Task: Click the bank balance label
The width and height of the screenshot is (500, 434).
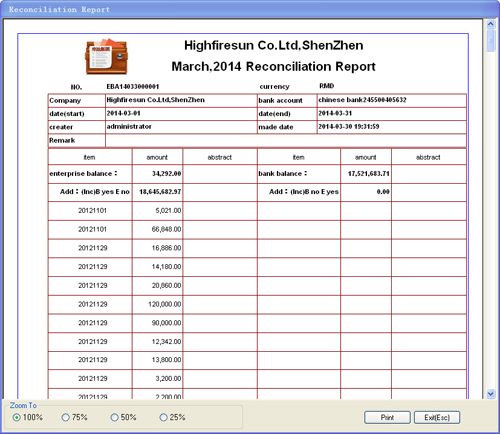Action: pyautogui.click(x=283, y=174)
